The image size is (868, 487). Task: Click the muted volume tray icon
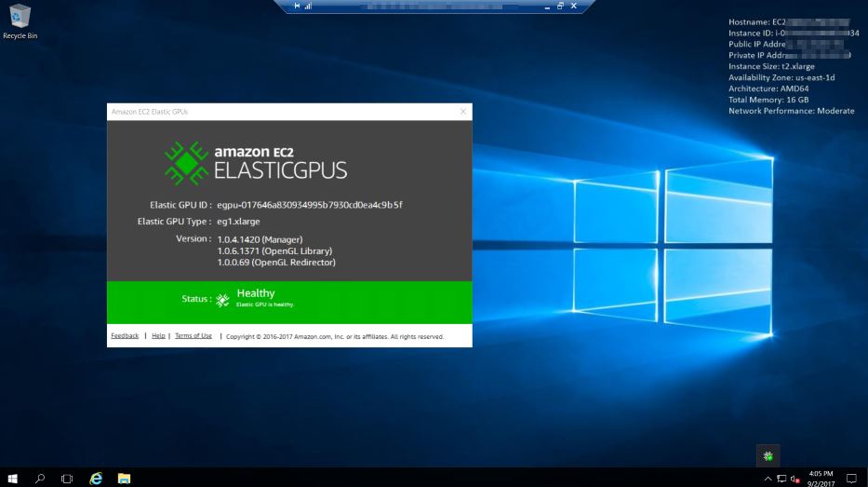click(x=795, y=479)
